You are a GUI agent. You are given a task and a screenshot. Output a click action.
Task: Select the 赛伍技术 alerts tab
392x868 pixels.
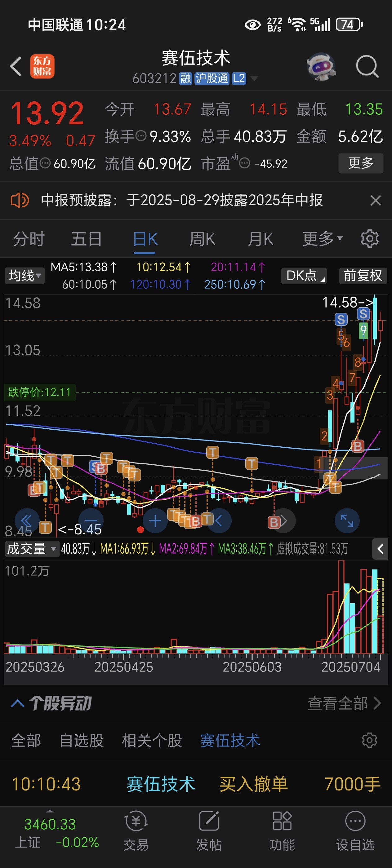230,740
